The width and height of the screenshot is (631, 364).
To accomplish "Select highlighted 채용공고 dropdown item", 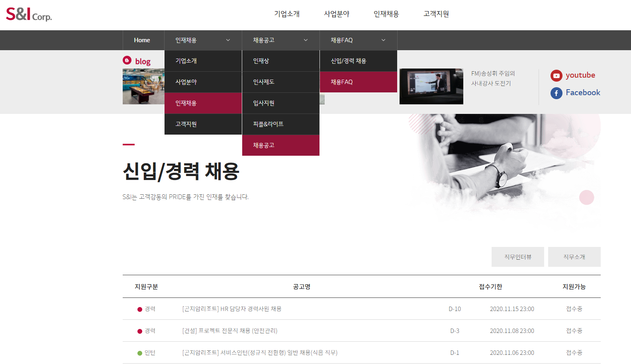I will pos(281,145).
